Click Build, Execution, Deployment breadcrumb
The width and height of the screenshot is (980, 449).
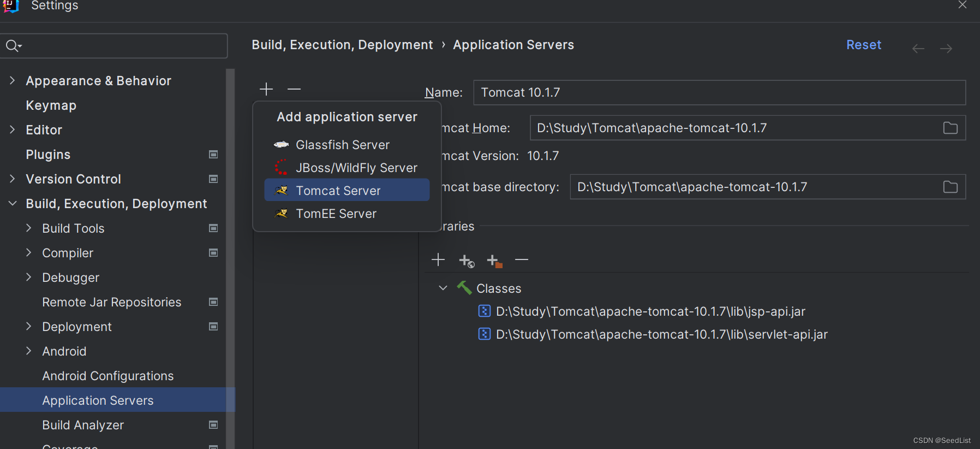[x=342, y=45]
